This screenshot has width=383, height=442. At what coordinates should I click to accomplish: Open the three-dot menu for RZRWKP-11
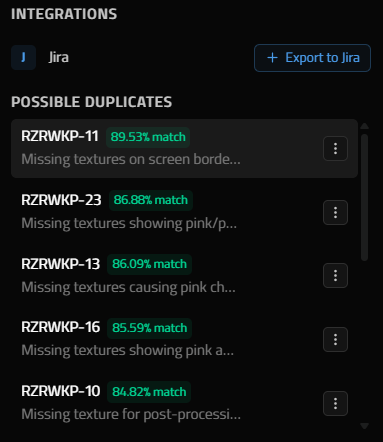pos(335,148)
